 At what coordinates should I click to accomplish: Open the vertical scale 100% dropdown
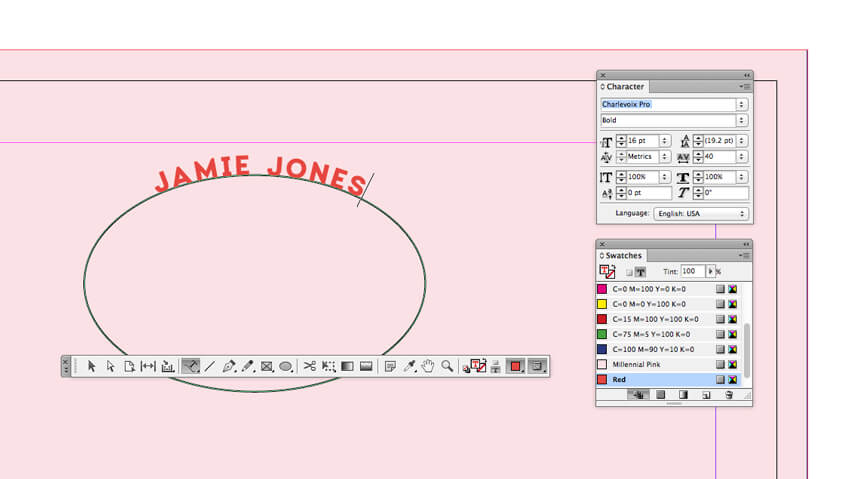[664, 177]
